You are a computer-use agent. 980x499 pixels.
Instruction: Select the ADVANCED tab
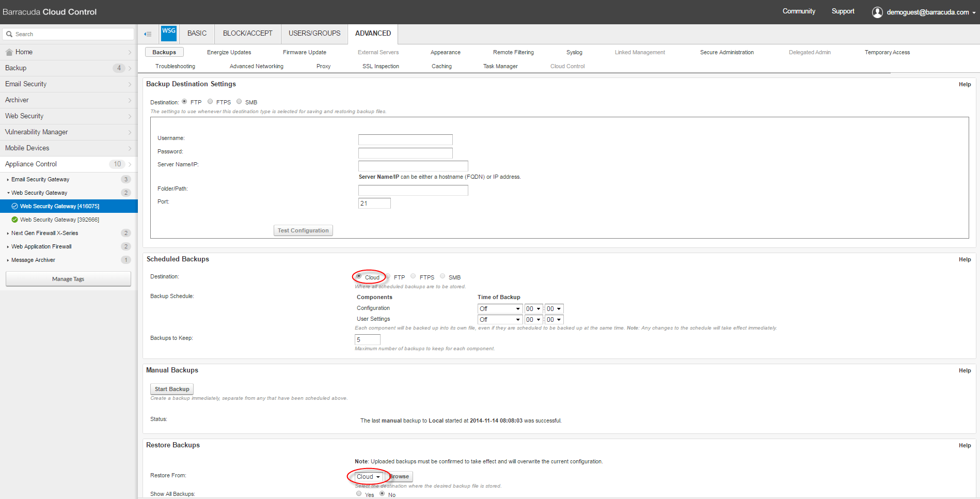pyautogui.click(x=373, y=34)
